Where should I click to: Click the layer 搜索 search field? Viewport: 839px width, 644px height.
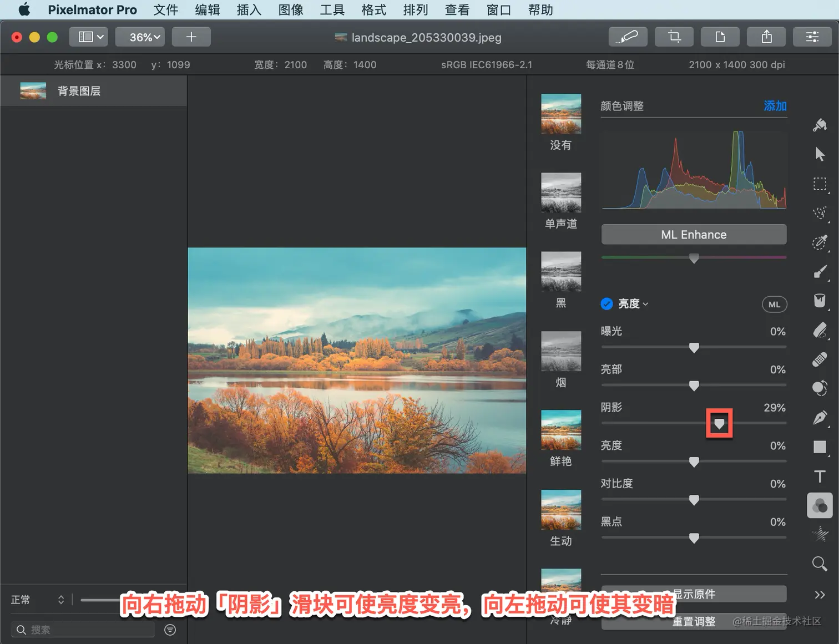pyautogui.click(x=83, y=630)
